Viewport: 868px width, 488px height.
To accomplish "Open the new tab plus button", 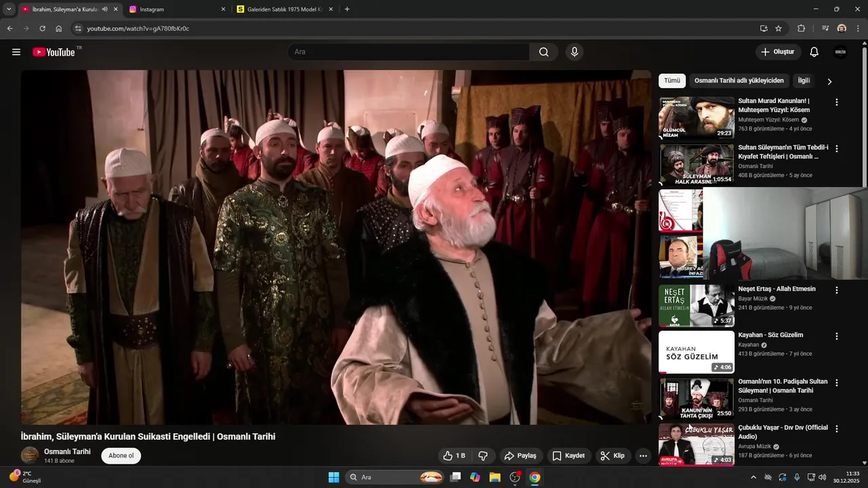I will (x=347, y=9).
